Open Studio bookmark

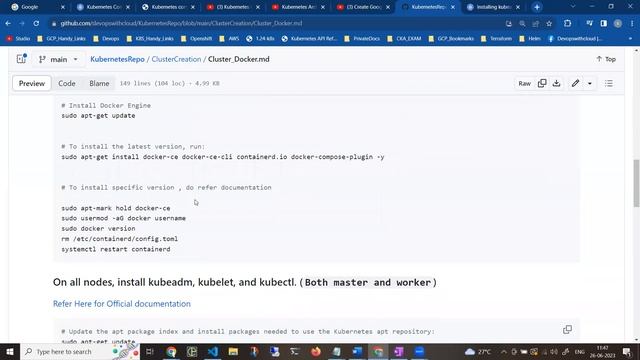click(18, 38)
